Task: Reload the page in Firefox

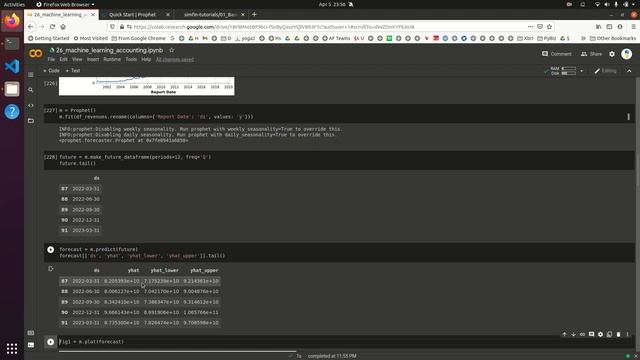Action: coord(52,27)
